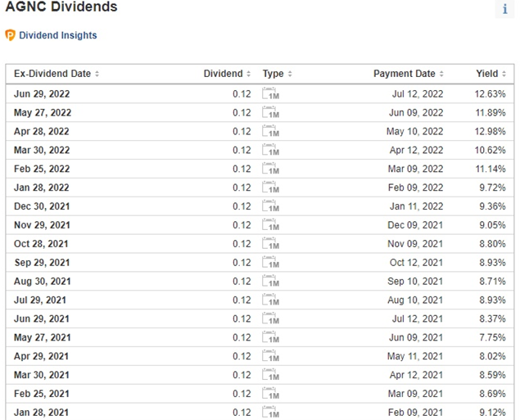Click the 1M type icon for Apr 29, 2021
This screenshot has height=420, width=520.
[x=270, y=356]
